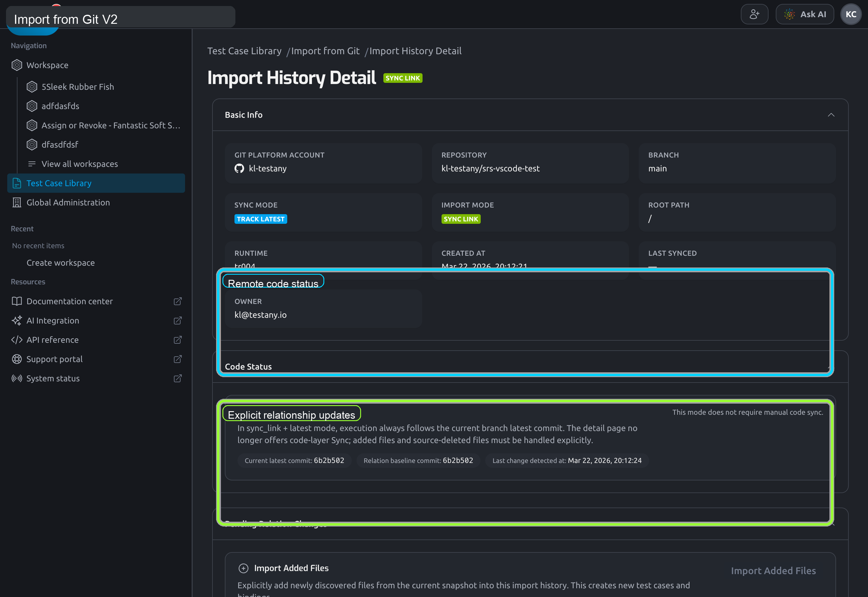The image size is (868, 597).
Task: Navigate to Test Case Library breadcrumb
Action: (x=244, y=51)
